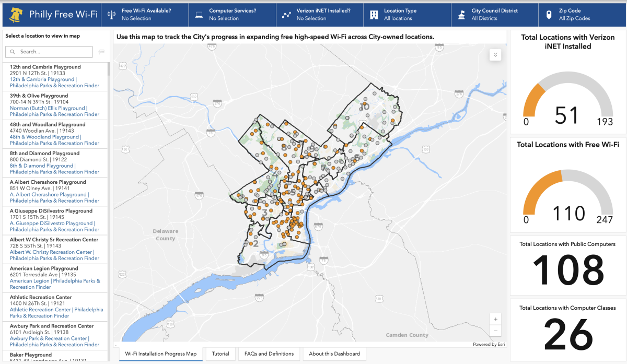This screenshot has height=364, width=627.
Task: Click the magnifying glass search icon
Action: tap(13, 52)
